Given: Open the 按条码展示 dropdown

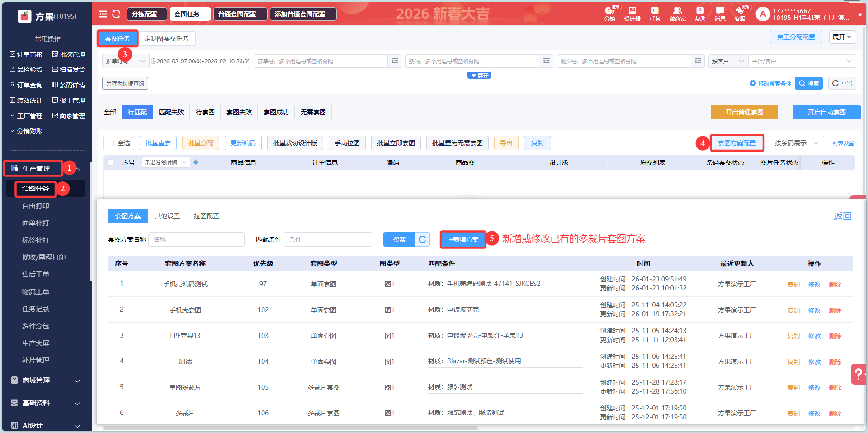Looking at the screenshot, I should tap(796, 143).
